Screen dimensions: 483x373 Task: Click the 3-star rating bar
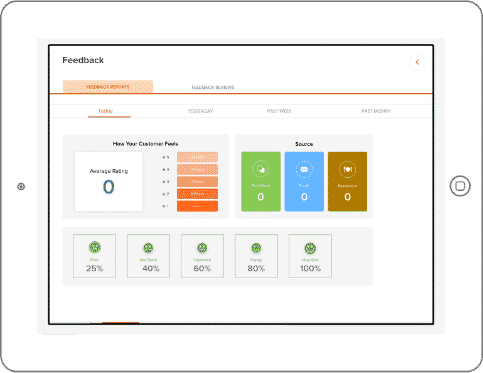pos(197,182)
